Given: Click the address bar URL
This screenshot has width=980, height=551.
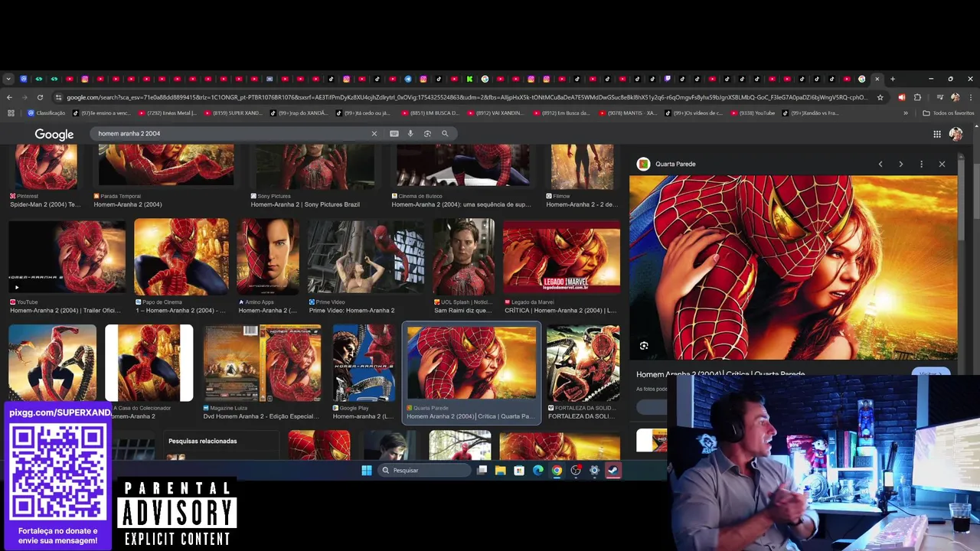Looking at the screenshot, I should [467, 97].
